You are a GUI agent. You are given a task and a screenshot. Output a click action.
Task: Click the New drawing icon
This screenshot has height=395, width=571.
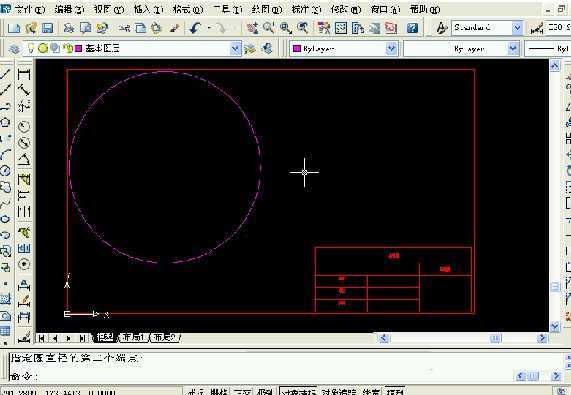click(14, 28)
